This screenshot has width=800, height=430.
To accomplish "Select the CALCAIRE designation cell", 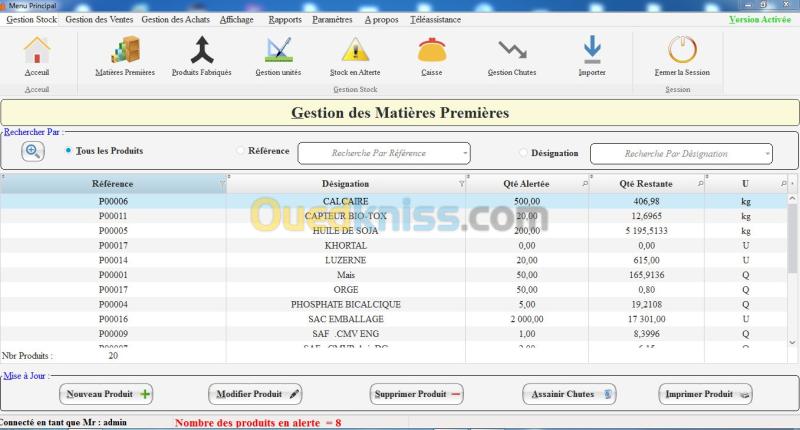I will click(x=345, y=201).
